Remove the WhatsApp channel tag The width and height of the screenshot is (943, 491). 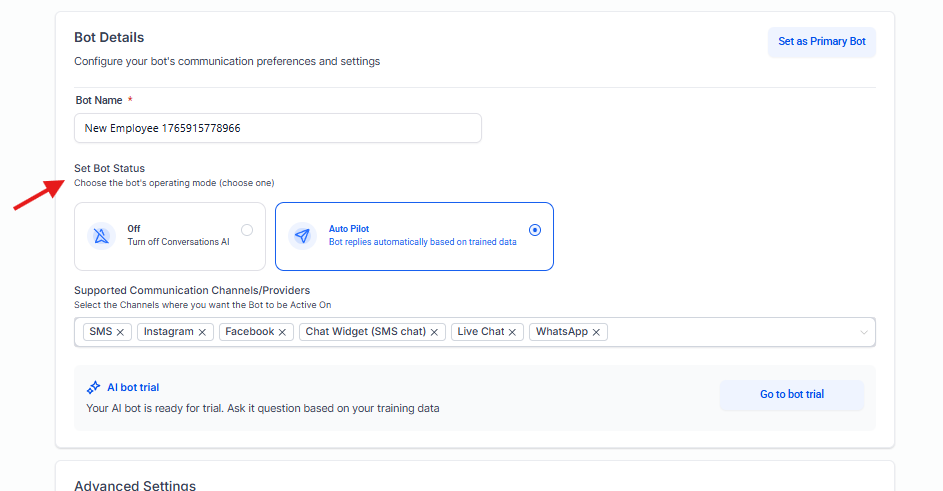coord(597,332)
